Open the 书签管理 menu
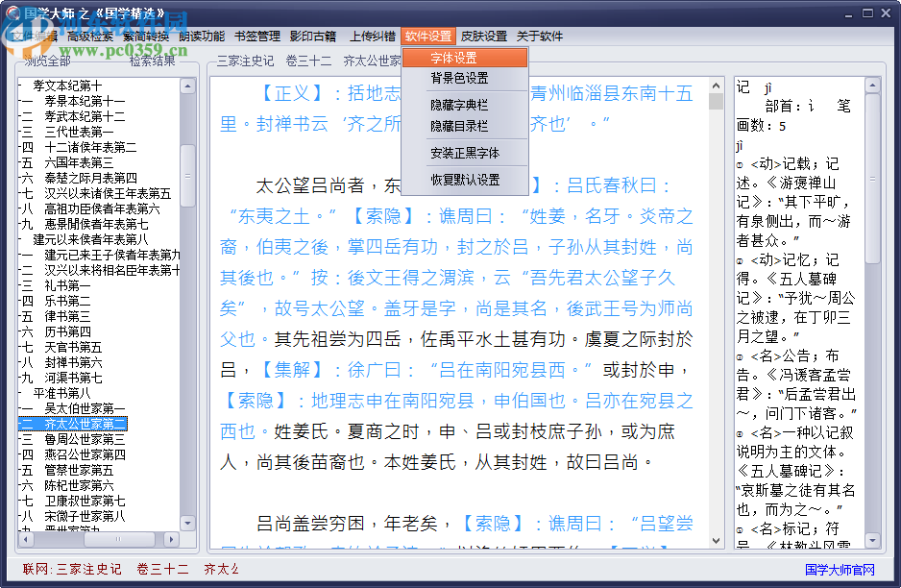Image resolution: width=901 pixels, height=588 pixels. point(257,37)
